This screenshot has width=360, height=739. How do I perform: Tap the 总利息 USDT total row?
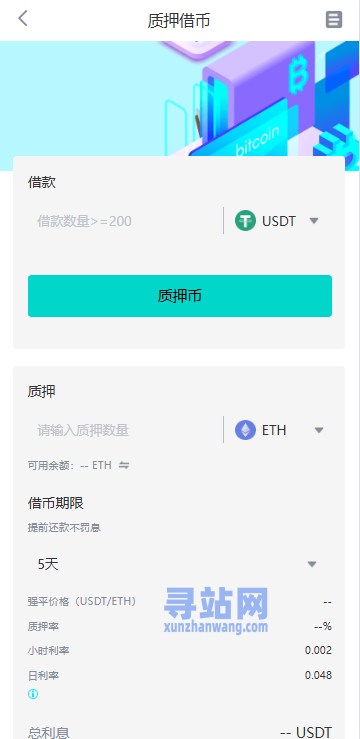click(x=180, y=731)
